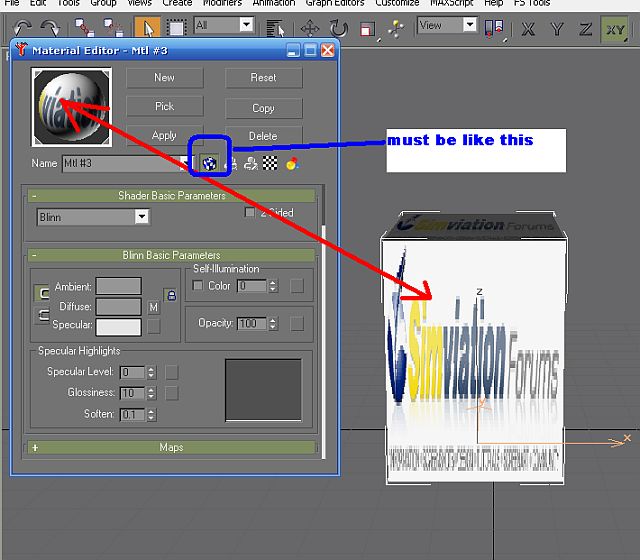Click the Diffuse color swatch
Viewport: 640px width, 560px height.
point(119,307)
